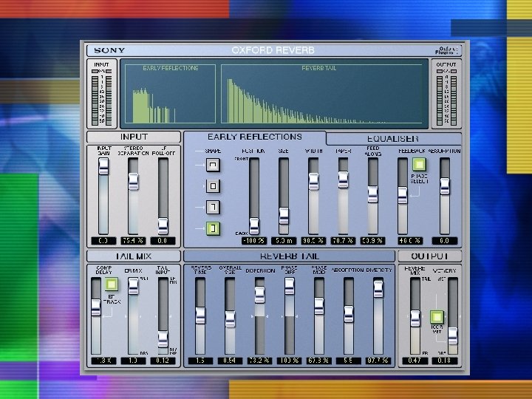The width and height of the screenshot is (532, 399).
Task: Toggle the 100% Wet button
Action: tap(437, 317)
